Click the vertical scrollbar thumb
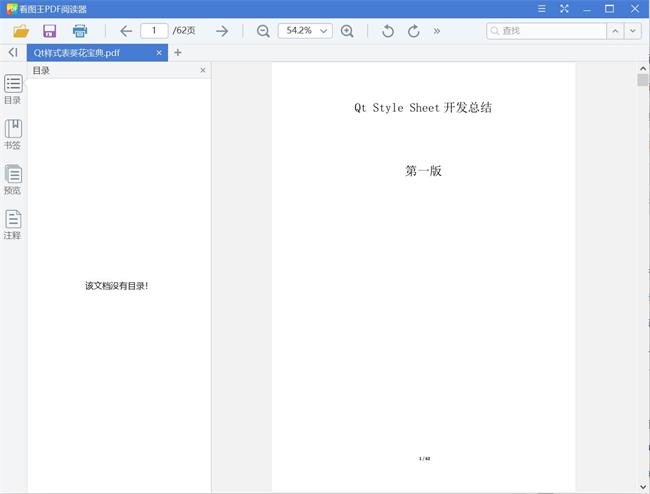Image resolution: width=650 pixels, height=494 pixels. click(643, 80)
